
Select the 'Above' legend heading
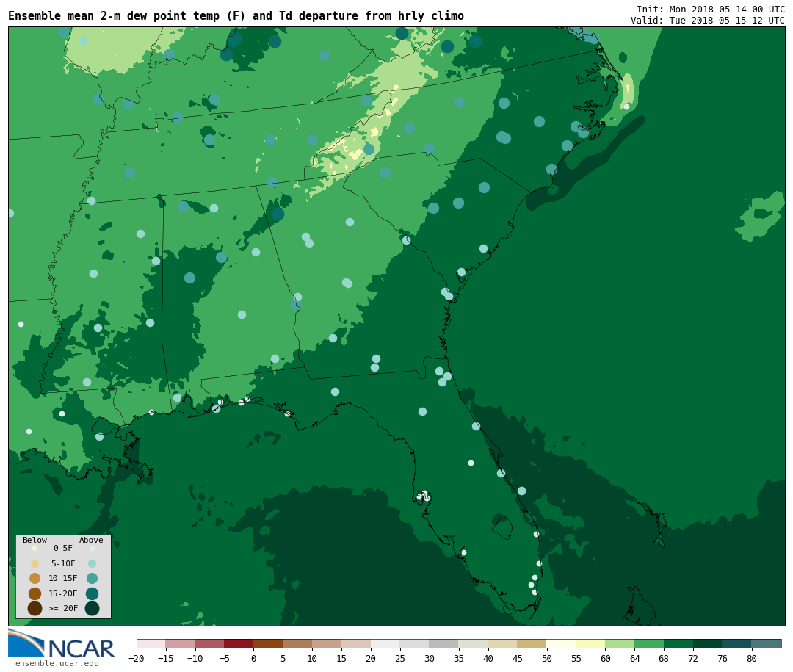point(91,540)
